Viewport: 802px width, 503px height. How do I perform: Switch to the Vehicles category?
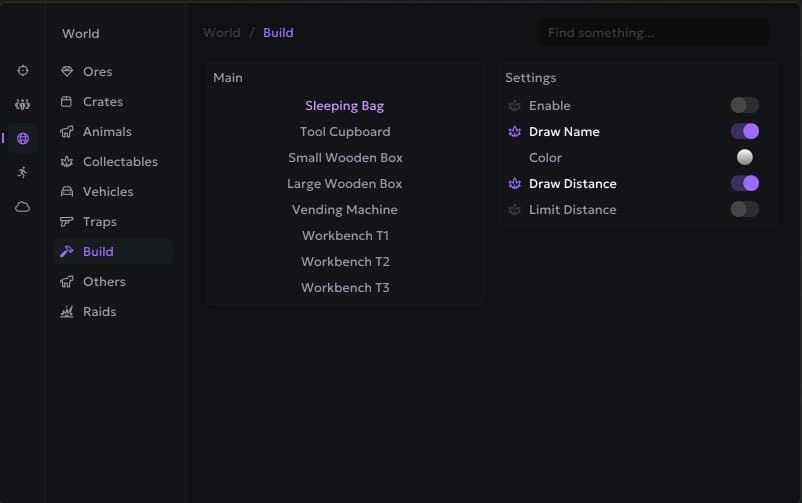coord(107,192)
